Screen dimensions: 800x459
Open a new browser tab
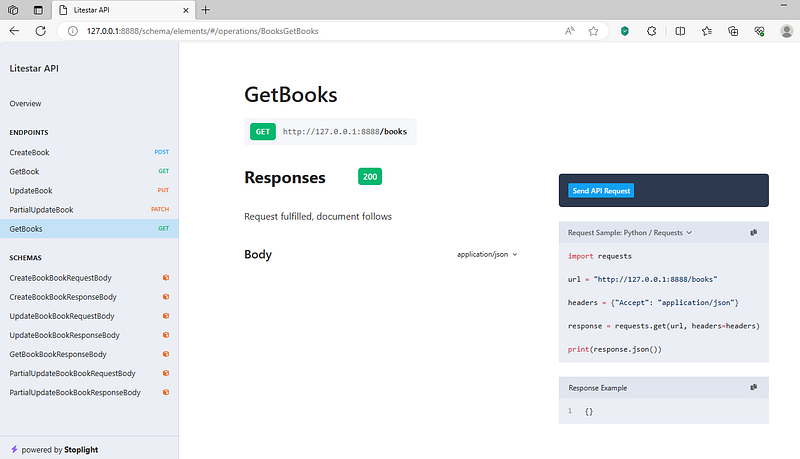click(x=206, y=10)
